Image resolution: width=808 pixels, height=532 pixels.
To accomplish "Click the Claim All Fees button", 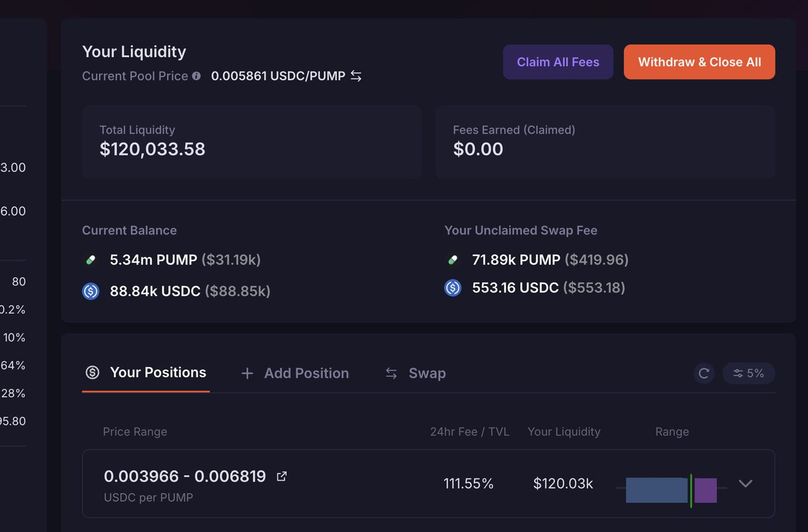I will tap(558, 61).
